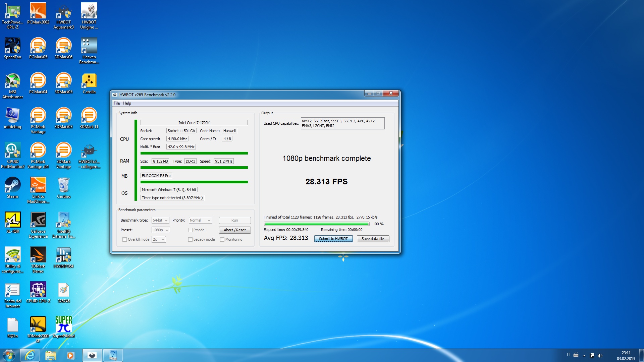Image resolution: width=644 pixels, height=362 pixels.
Task: Launch Heaven Benchmark icon
Action: (x=89, y=51)
